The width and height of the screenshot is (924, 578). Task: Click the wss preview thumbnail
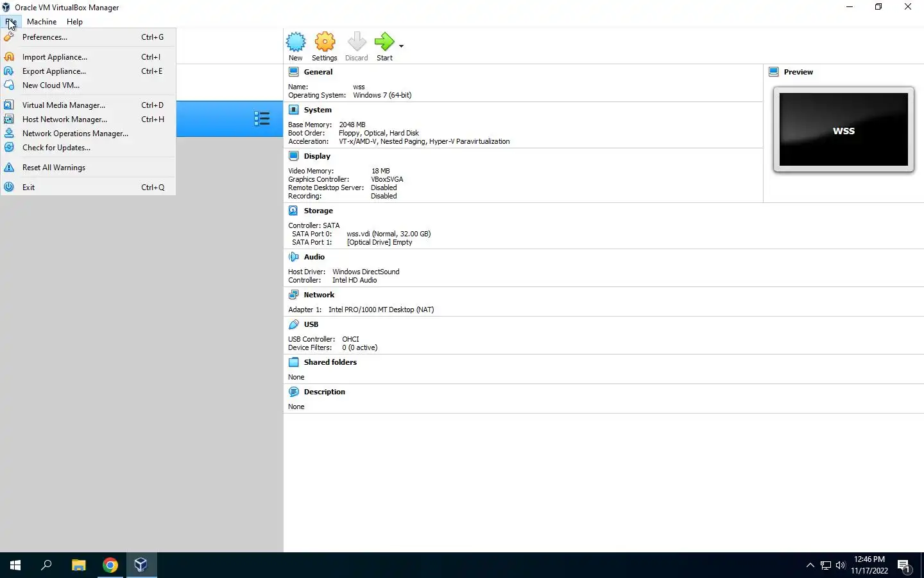tap(843, 130)
